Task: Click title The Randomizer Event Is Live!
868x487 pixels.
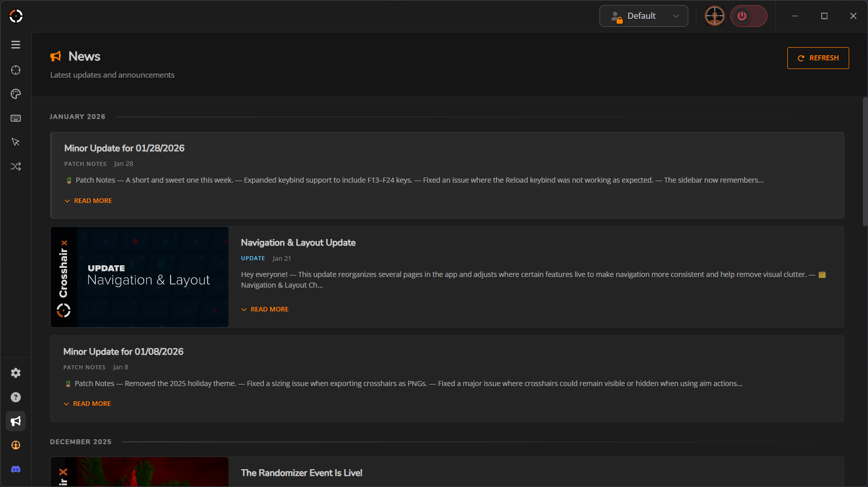Action: point(302,473)
